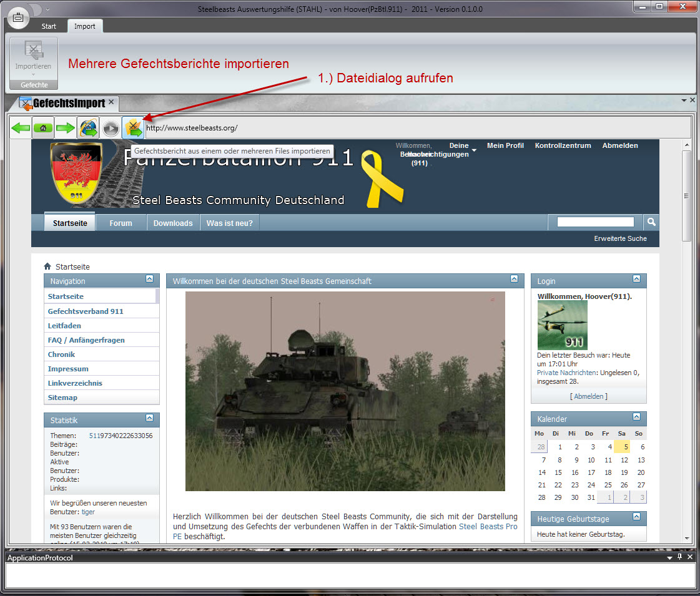Click the Abmelden link in Login box
This screenshot has width=700, height=596.
pyautogui.click(x=589, y=396)
